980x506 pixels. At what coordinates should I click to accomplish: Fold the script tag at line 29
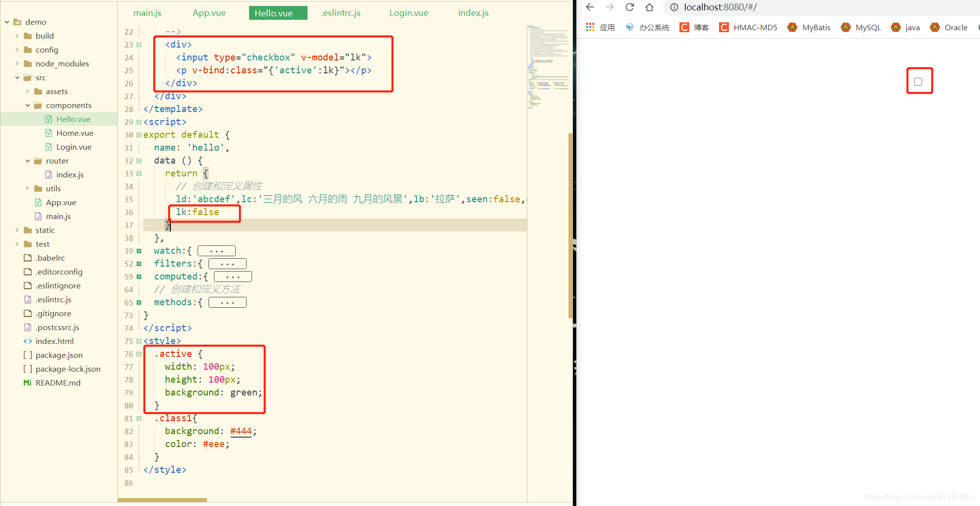click(139, 122)
